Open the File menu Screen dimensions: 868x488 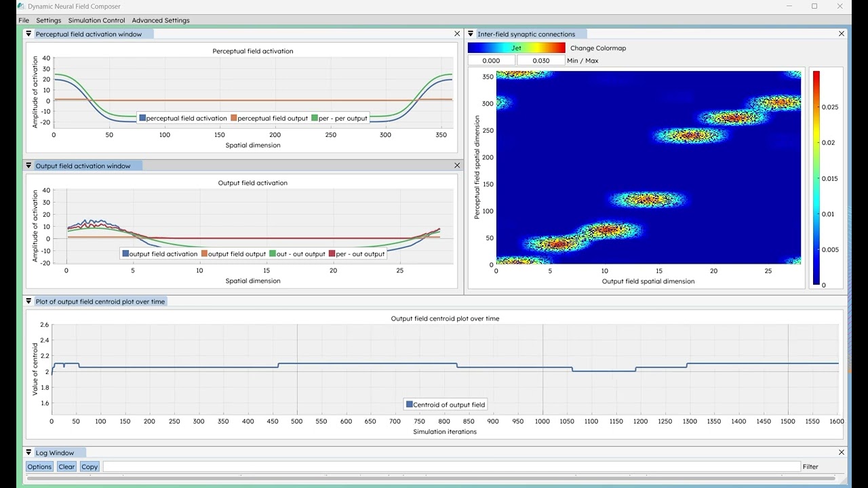[x=24, y=20]
